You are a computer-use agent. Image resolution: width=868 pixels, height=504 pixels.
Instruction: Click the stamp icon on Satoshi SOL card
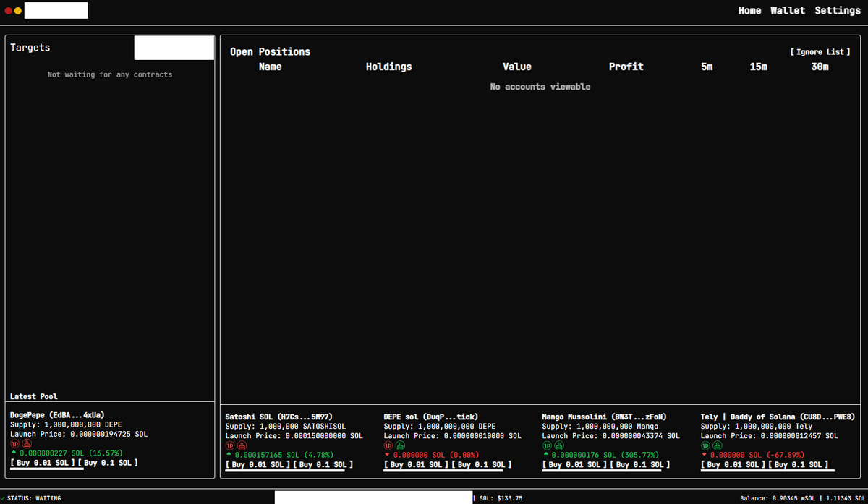[x=242, y=445]
